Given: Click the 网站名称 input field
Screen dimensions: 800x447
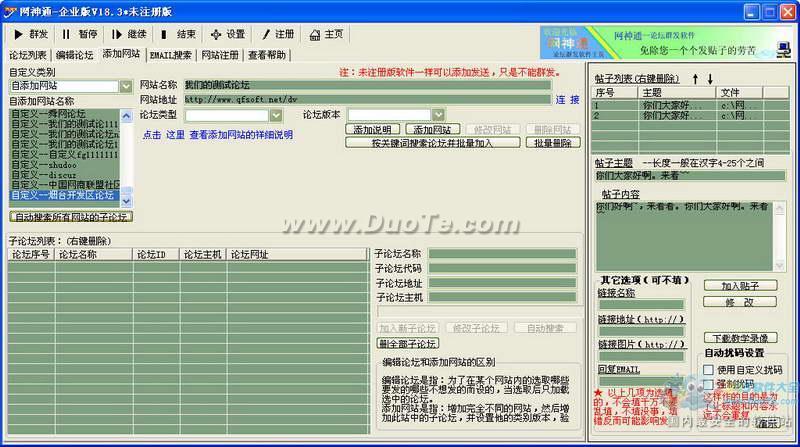Looking at the screenshot, I should click(367, 85).
